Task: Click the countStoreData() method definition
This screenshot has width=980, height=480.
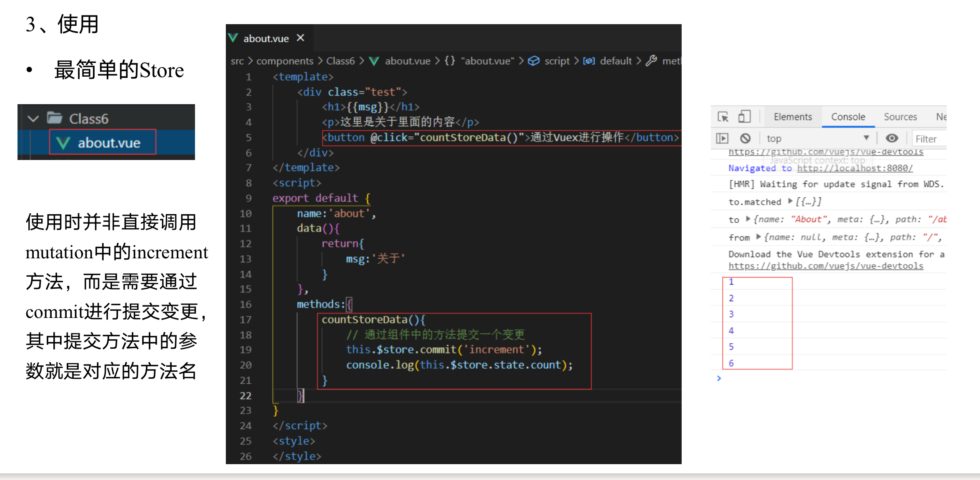Action: pyautogui.click(x=373, y=320)
